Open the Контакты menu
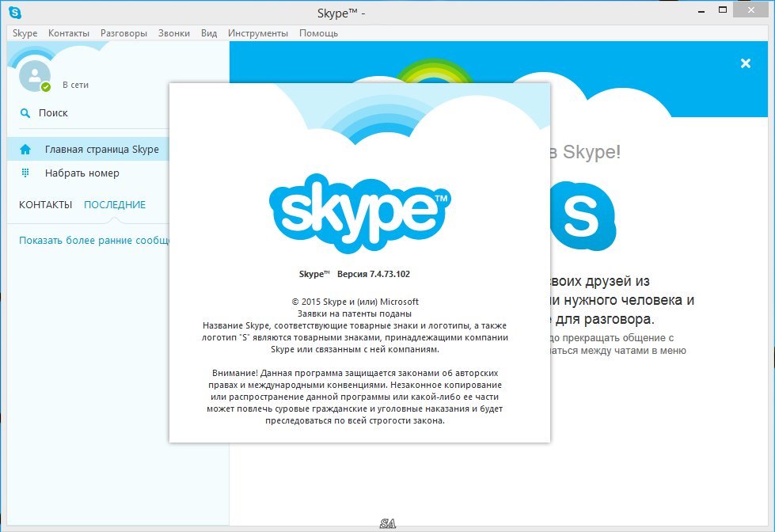This screenshot has height=532, width=775. tap(69, 33)
